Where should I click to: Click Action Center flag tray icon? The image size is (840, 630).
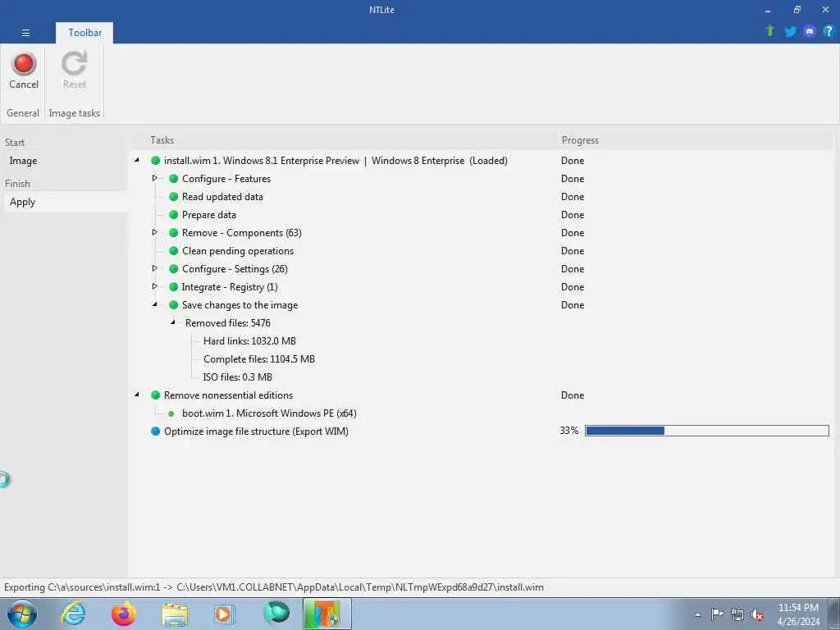pyautogui.click(x=717, y=614)
